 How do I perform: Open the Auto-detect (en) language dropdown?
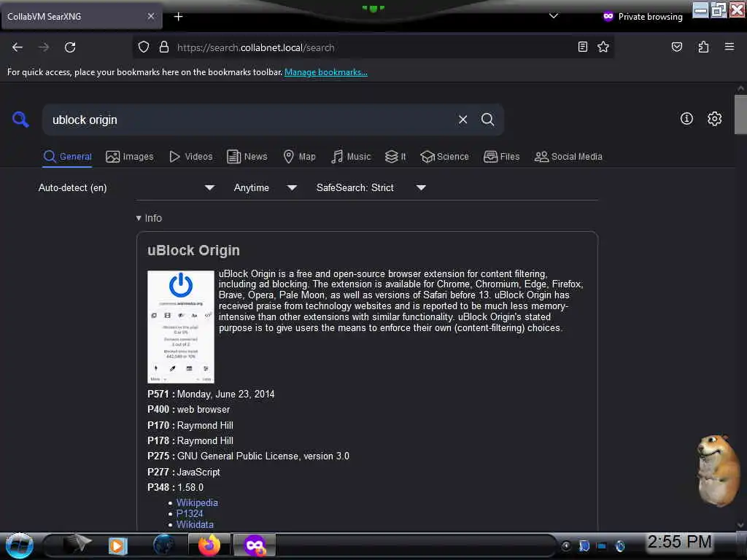point(126,187)
